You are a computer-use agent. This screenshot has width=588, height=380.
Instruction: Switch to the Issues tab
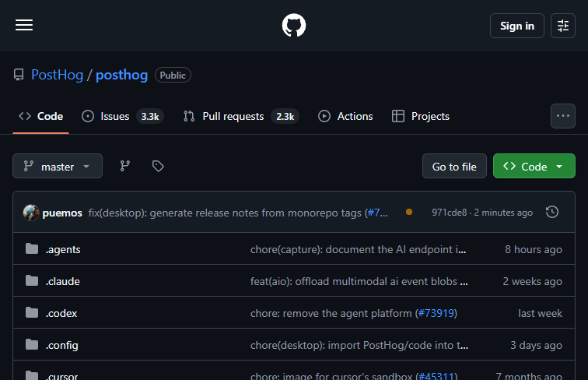(122, 116)
